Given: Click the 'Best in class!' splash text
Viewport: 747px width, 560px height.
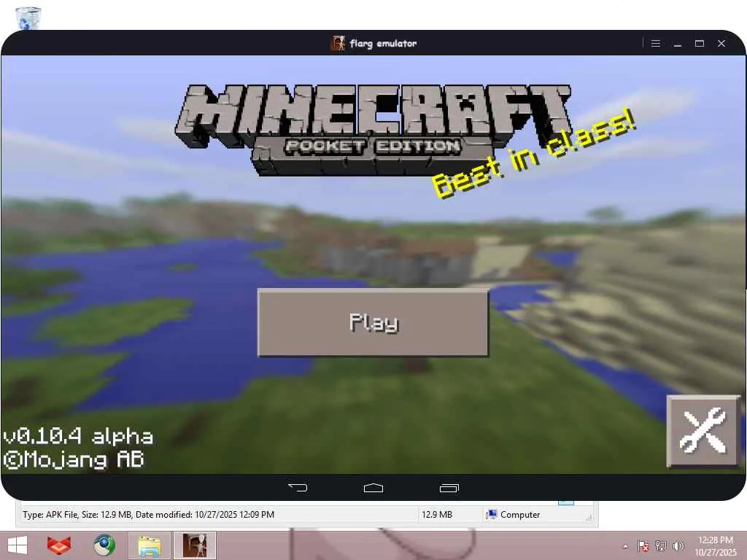Looking at the screenshot, I should point(534,153).
